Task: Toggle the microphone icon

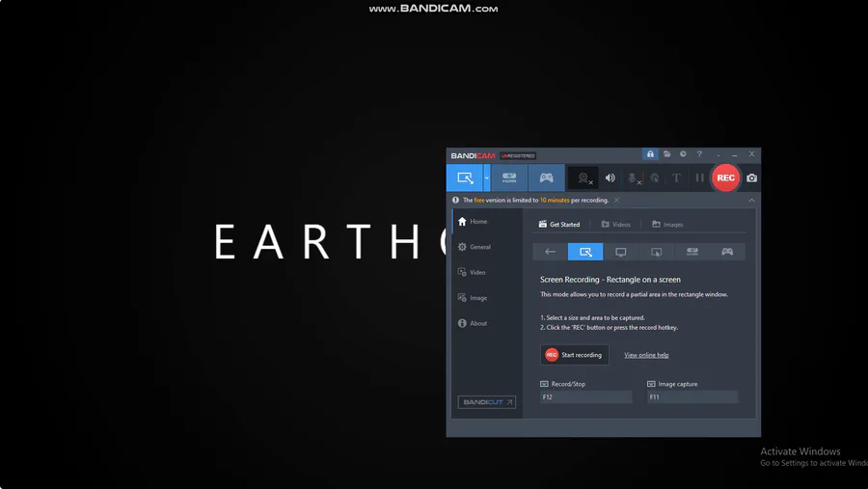Action: (633, 177)
